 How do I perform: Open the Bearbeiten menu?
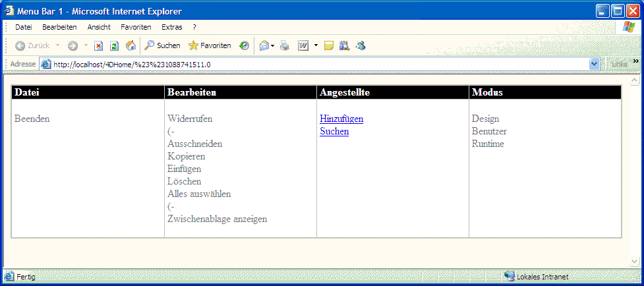[59, 27]
